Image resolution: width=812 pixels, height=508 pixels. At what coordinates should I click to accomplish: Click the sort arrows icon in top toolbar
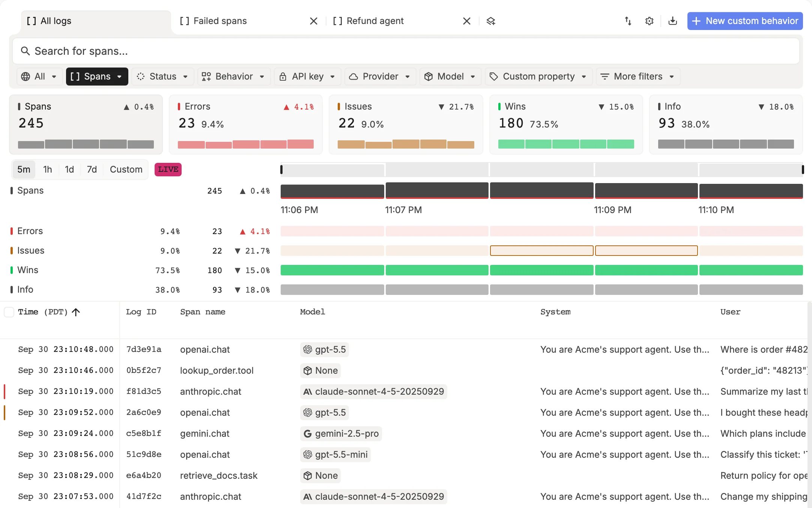coord(628,21)
